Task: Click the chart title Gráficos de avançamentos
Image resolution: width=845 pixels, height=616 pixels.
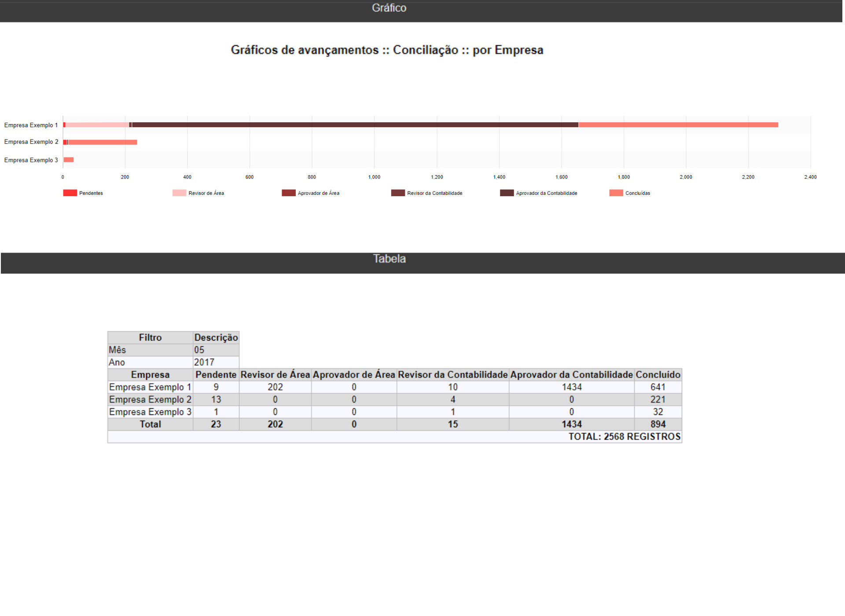Action: [x=387, y=50]
